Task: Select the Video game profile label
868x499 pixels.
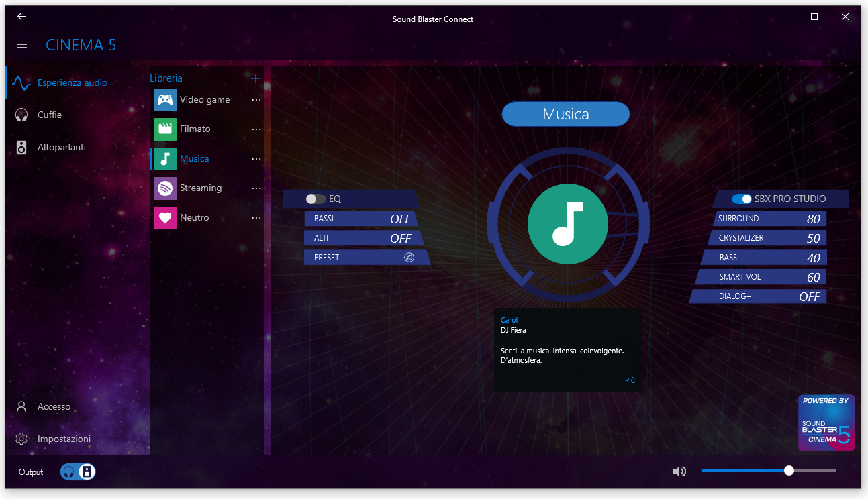Action: (x=205, y=100)
